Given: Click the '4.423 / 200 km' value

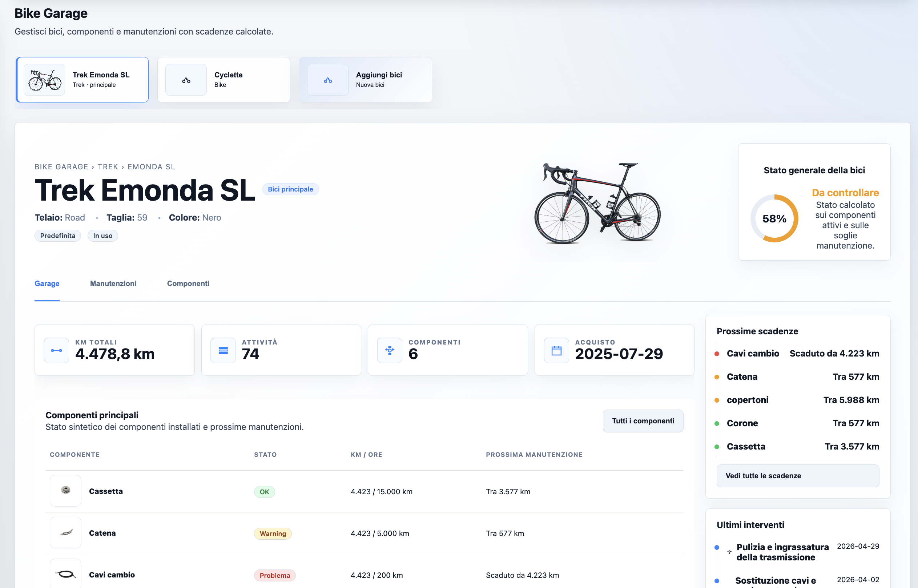Looking at the screenshot, I should [377, 575].
